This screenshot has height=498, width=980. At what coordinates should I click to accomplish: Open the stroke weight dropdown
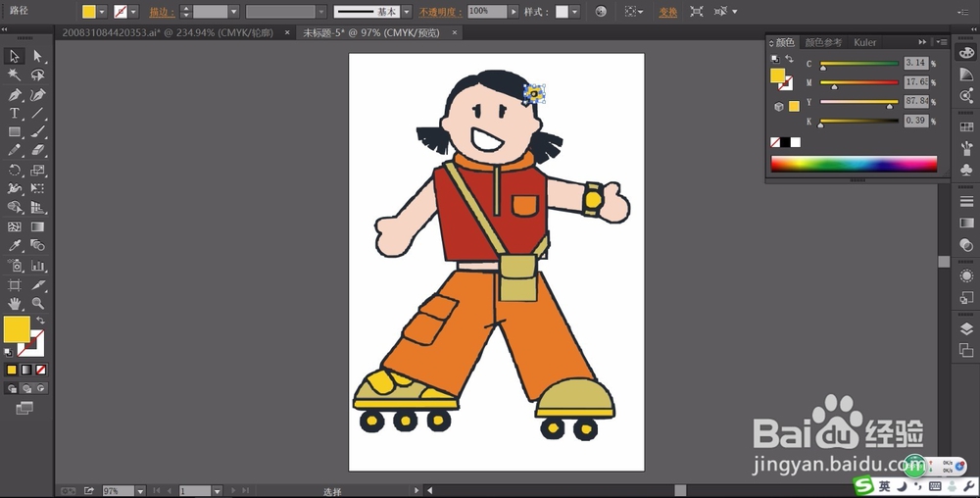point(234,12)
